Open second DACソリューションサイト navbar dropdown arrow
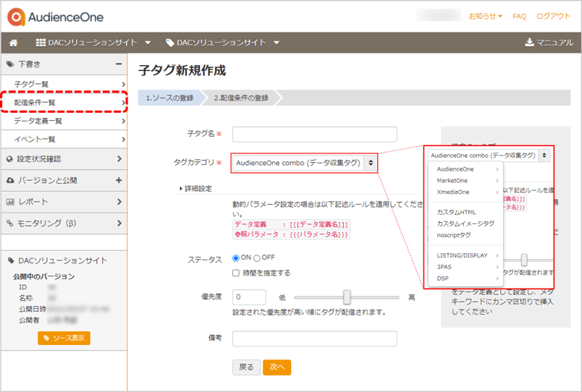 tap(276, 43)
